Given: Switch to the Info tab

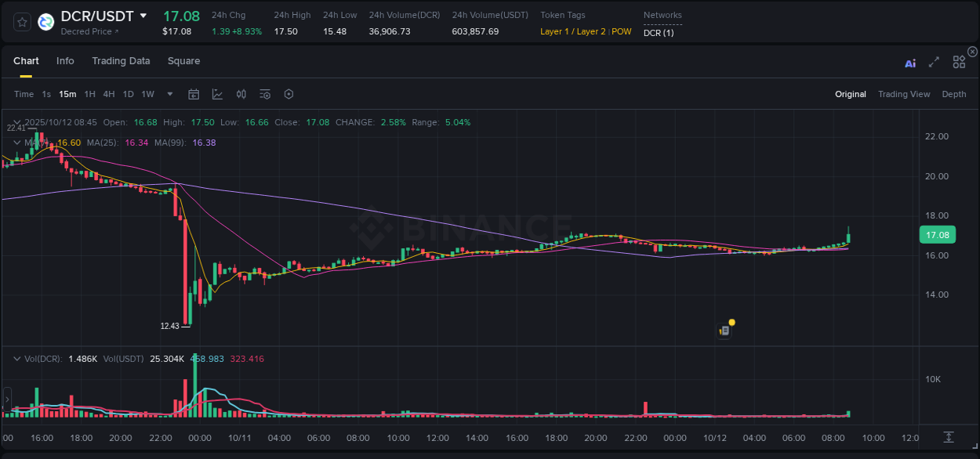Looking at the screenshot, I should click(x=65, y=60).
